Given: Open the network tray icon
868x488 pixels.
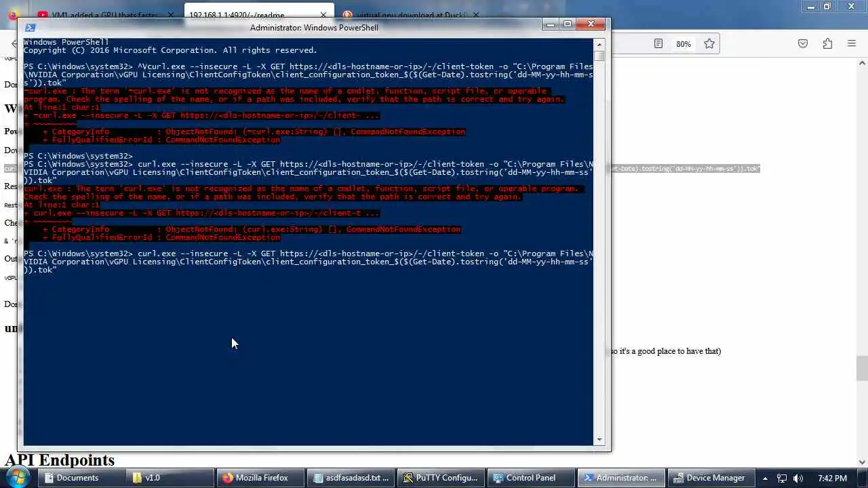Looking at the screenshot, I should tap(782, 478).
